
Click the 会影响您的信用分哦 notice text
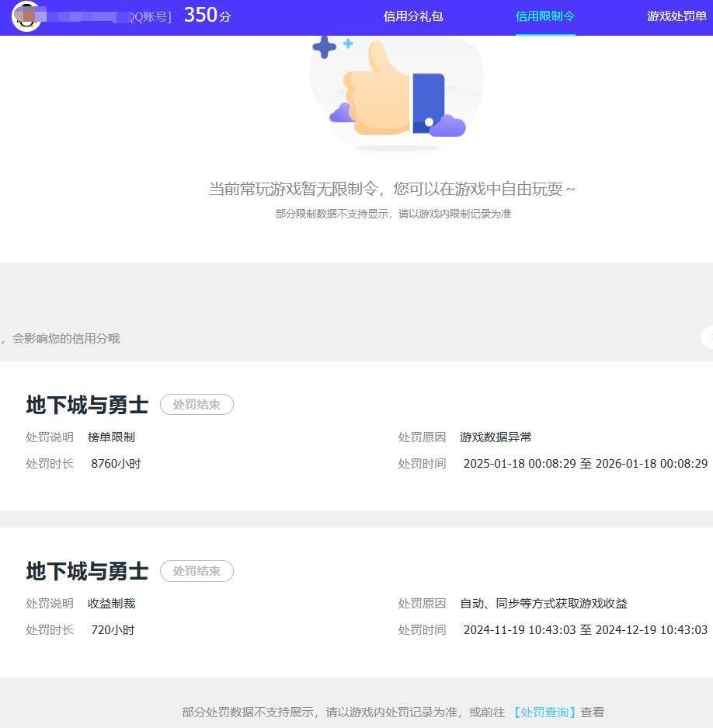[66, 339]
